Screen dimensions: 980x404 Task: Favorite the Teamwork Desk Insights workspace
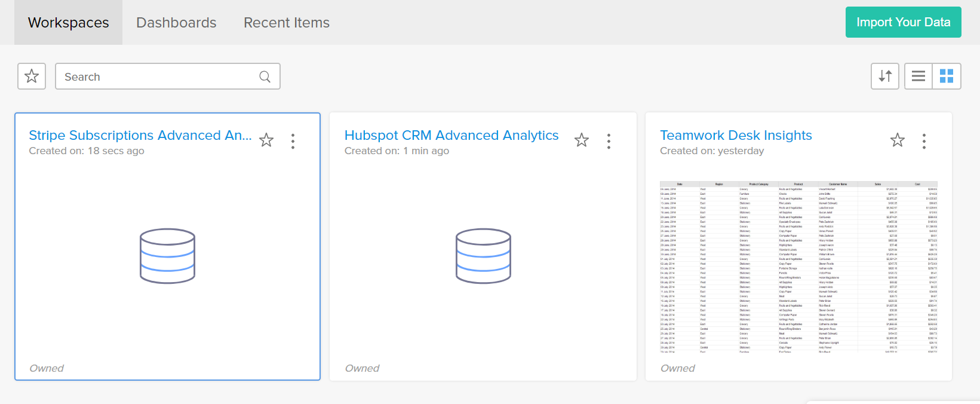pos(898,140)
